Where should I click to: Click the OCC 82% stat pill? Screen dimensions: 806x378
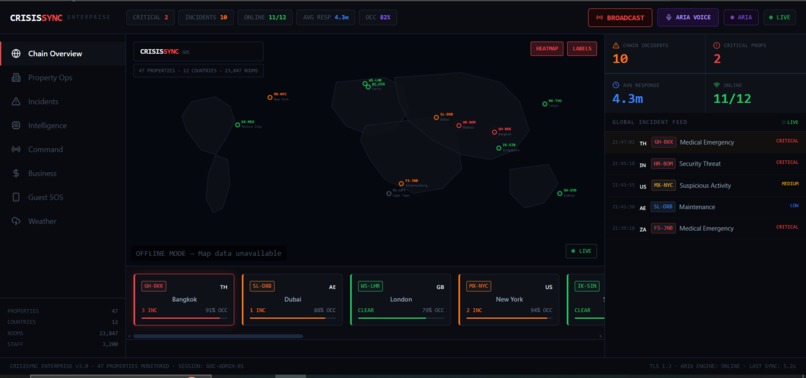[x=378, y=17]
